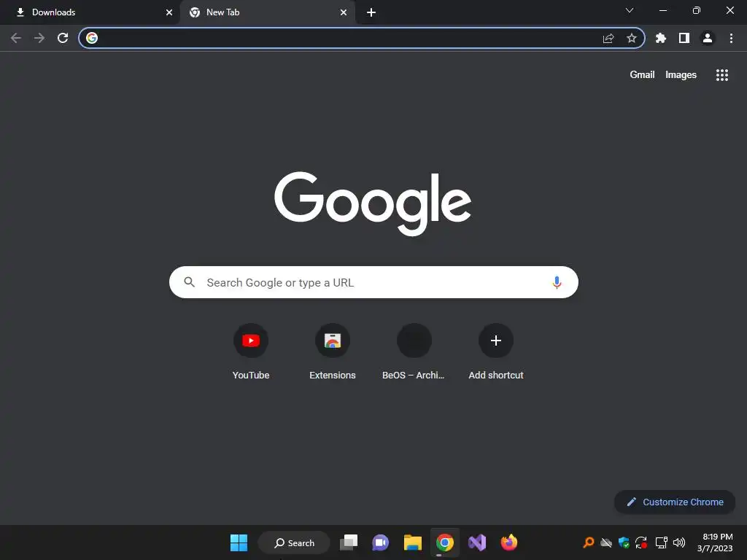Open Gmail link
The height and width of the screenshot is (560, 747).
coord(642,75)
